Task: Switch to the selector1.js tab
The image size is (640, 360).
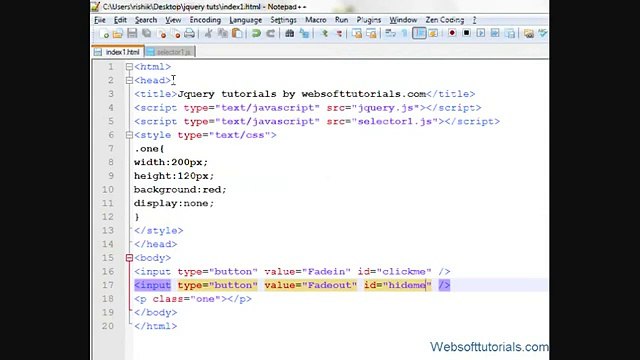Action: [x=170, y=52]
